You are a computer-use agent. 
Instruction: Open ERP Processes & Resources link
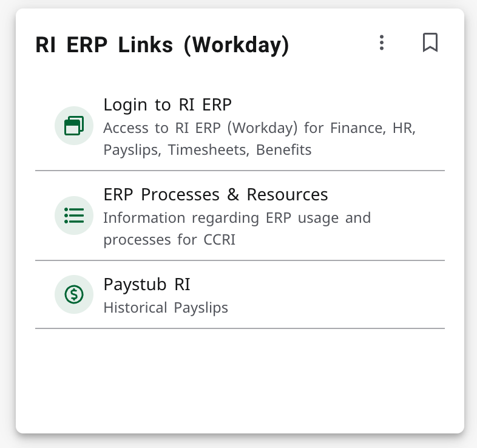[215, 195]
